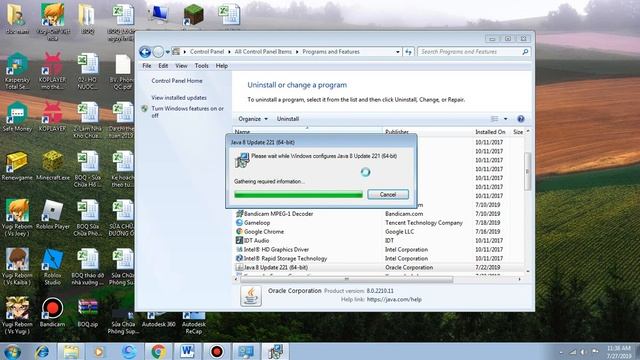Open the File menu

pos(147,66)
